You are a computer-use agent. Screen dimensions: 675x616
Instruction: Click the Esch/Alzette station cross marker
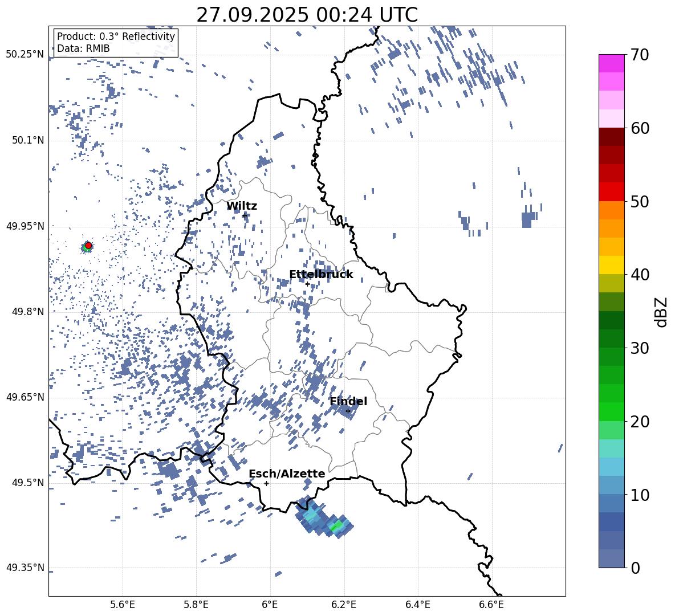point(266,483)
